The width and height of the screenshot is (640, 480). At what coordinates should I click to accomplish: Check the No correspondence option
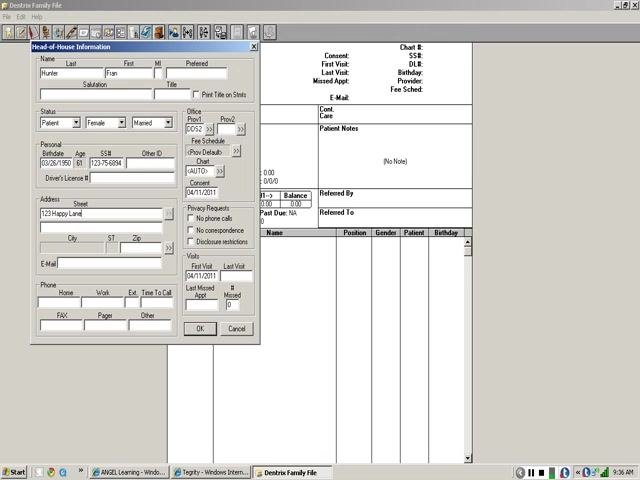(191, 230)
